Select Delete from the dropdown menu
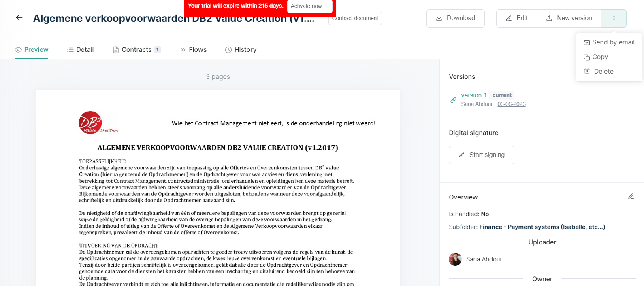 (x=599, y=71)
